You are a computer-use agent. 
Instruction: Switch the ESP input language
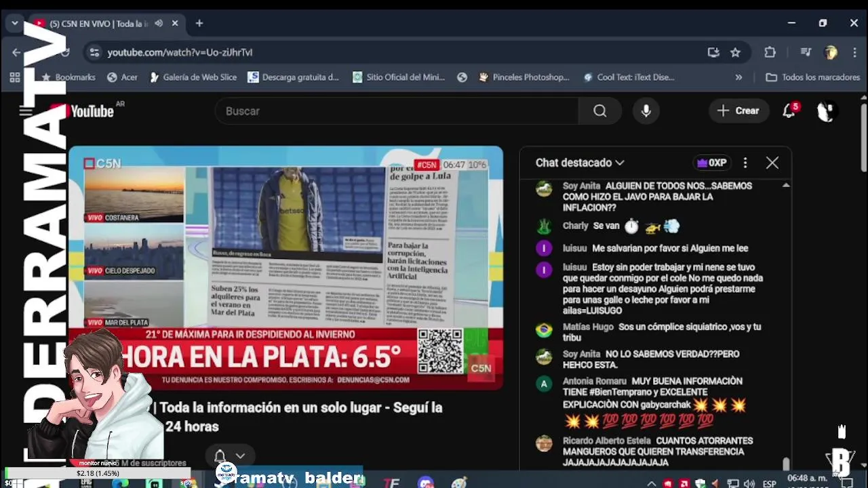click(770, 483)
